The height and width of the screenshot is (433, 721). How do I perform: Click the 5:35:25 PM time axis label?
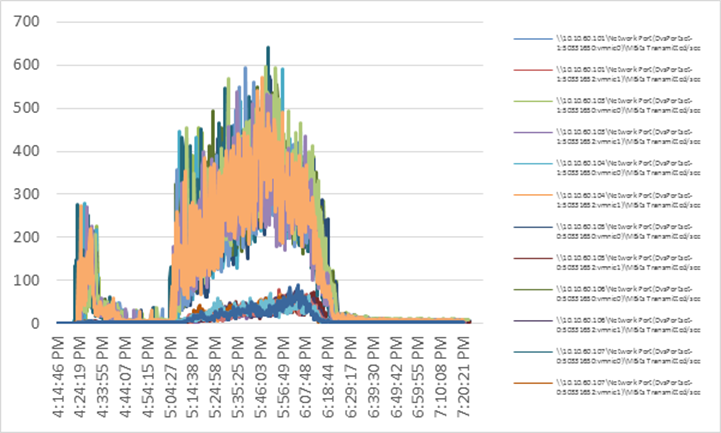click(x=238, y=377)
